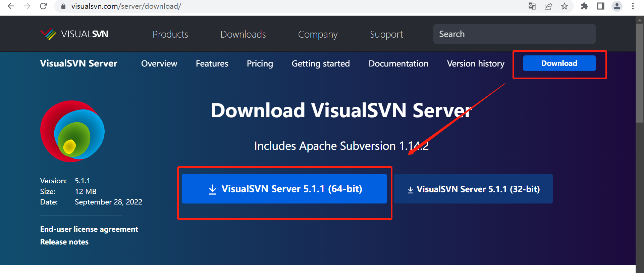Viewport: 644px width, 273px height.
Task: Click the VisualSVN logo
Action: [x=74, y=34]
